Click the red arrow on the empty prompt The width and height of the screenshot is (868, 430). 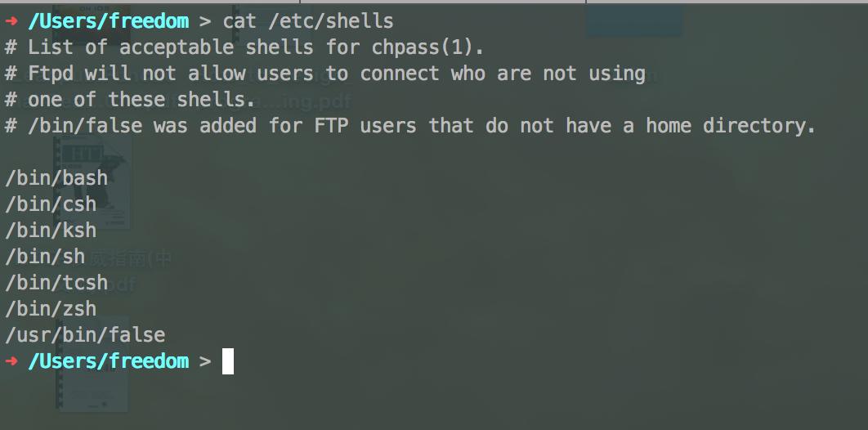(x=11, y=361)
